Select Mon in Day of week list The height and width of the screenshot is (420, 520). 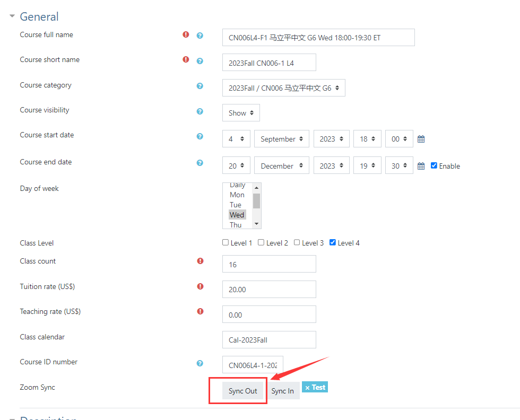[237, 195]
